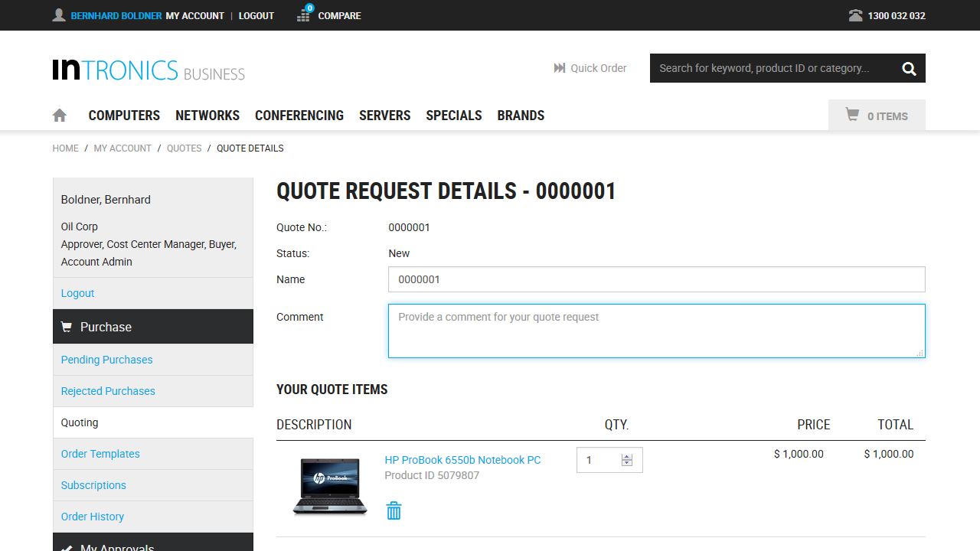Screen dimensions: 980x551
Task: Open Order Templates
Action: coord(100,454)
